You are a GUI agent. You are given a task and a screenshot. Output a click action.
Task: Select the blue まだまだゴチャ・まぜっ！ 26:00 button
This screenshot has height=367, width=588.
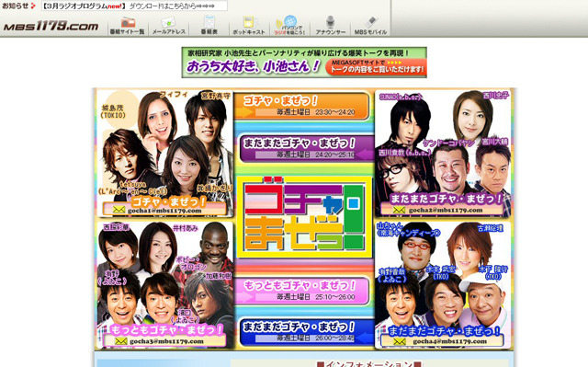[x=307, y=332]
